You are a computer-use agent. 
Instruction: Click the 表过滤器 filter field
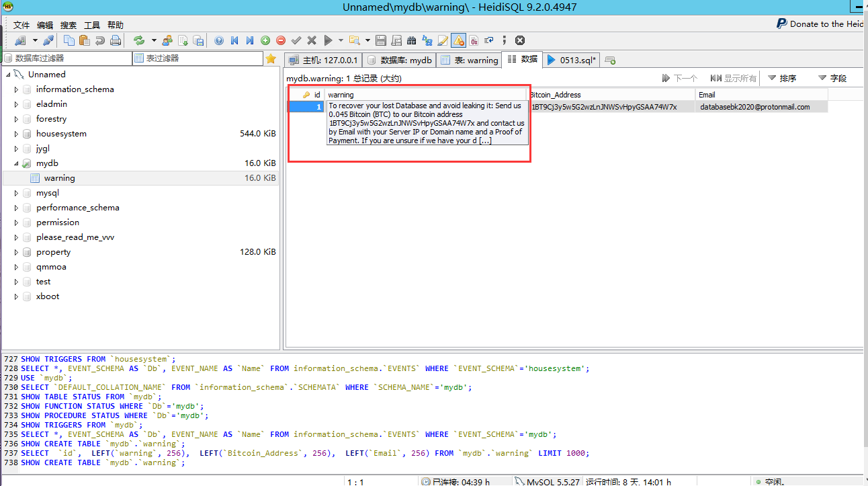coord(198,58)
